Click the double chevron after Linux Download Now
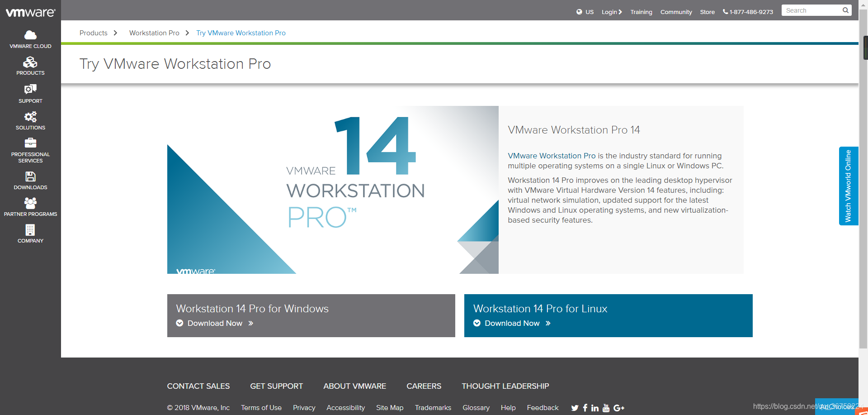The image size is (868, 415). (548, 323)
